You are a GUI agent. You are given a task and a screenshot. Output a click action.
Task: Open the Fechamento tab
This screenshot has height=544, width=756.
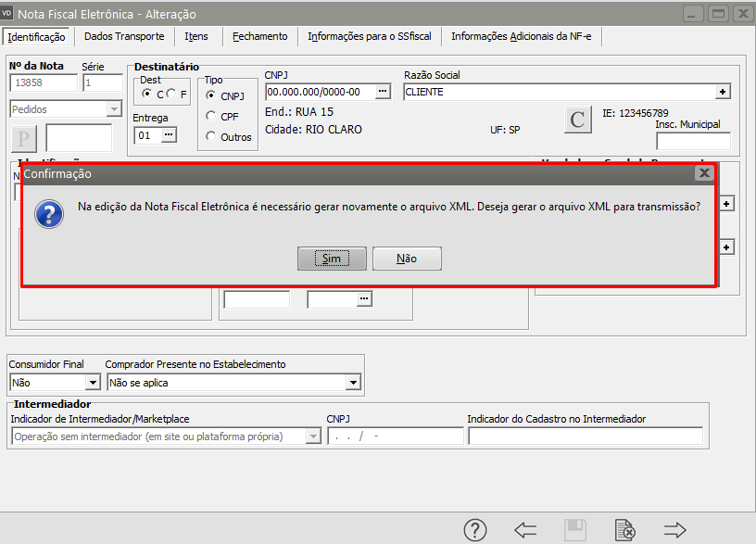click(x=260, y=36)
